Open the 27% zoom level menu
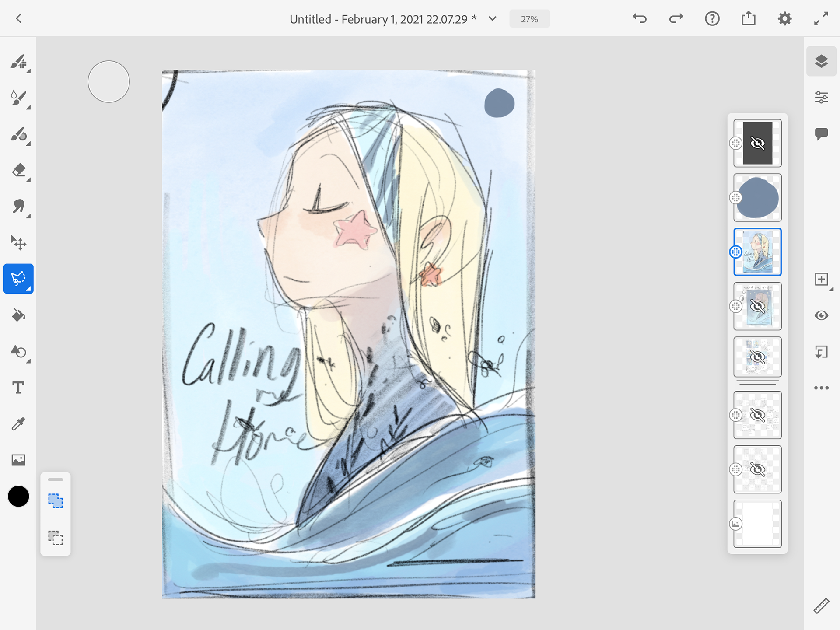 (x=529, y=19)
